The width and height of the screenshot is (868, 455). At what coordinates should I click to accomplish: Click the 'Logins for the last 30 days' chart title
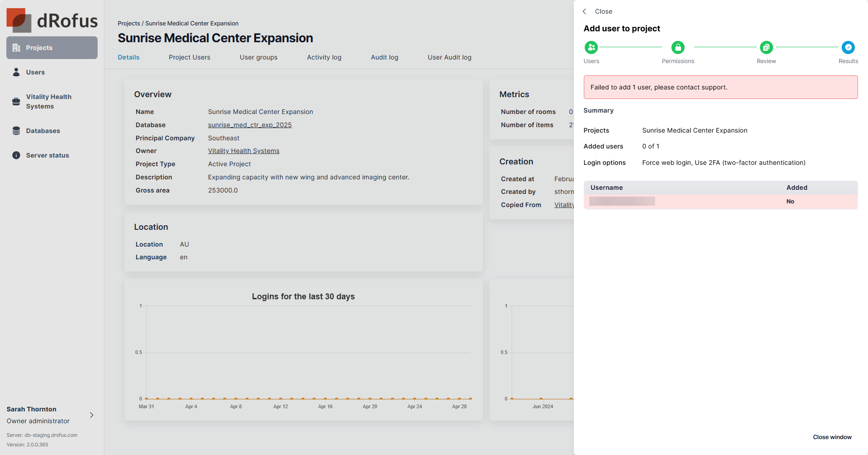pyautogui.click(x=303, y=297)
